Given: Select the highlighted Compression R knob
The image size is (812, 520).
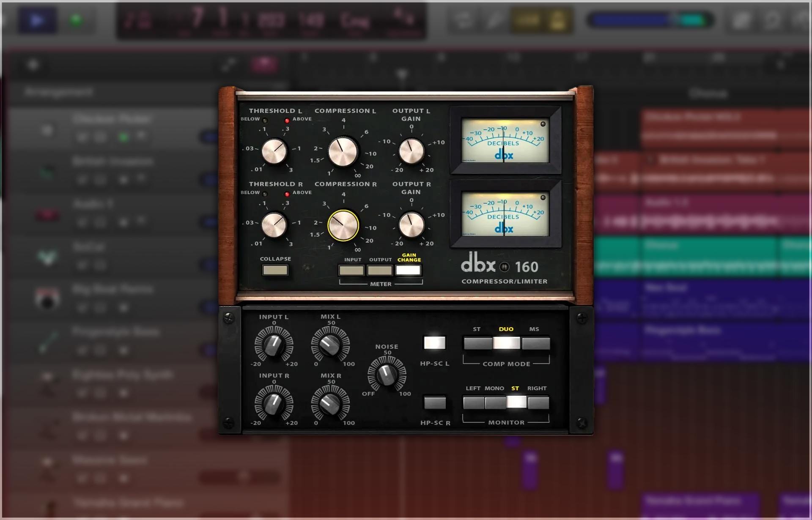Looking at the screenshot, I should (x=343, y=225).
